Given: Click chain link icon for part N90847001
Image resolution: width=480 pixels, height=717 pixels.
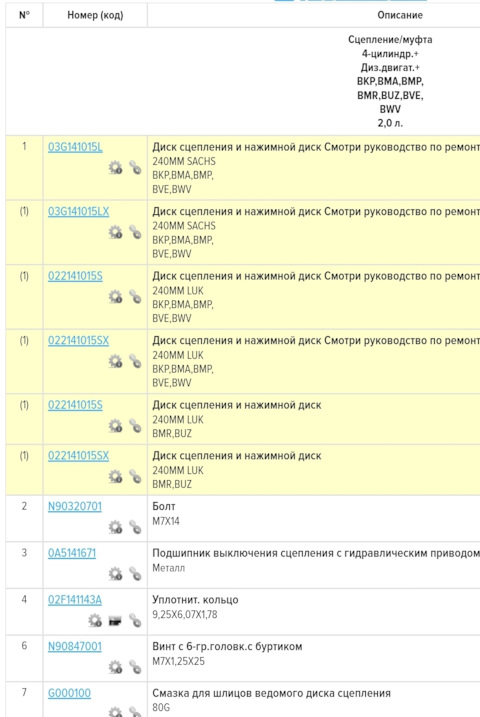Looking at the screenshot, I should (x=135, y=667).
